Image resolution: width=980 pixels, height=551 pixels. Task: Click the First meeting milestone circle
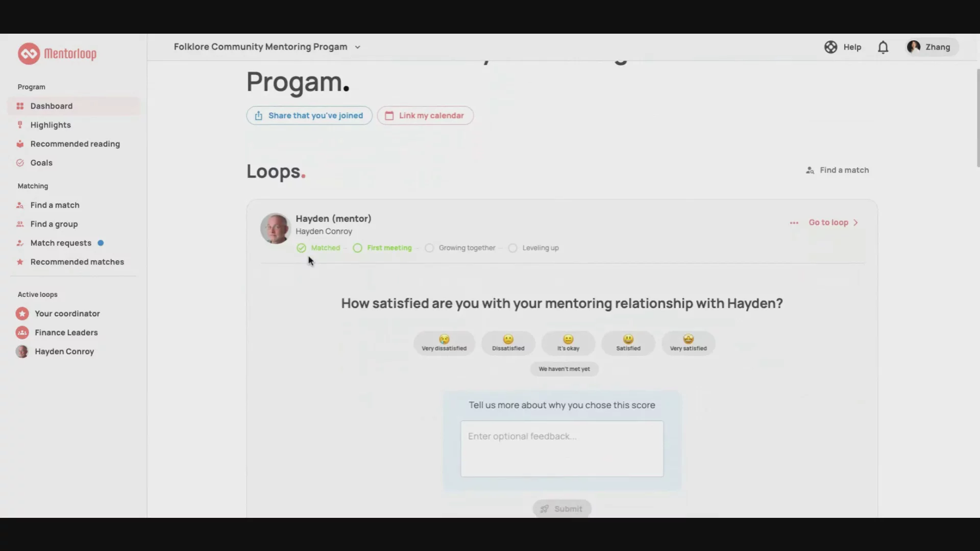357,248
